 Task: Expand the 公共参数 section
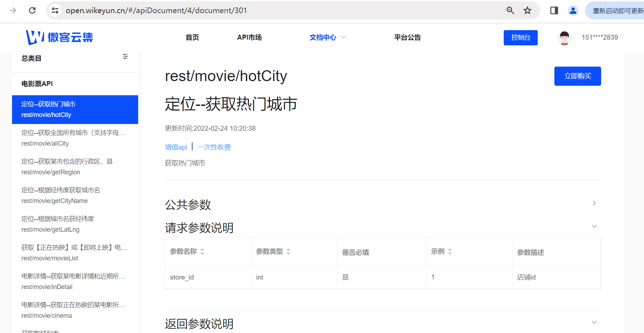tap(594, 203)
